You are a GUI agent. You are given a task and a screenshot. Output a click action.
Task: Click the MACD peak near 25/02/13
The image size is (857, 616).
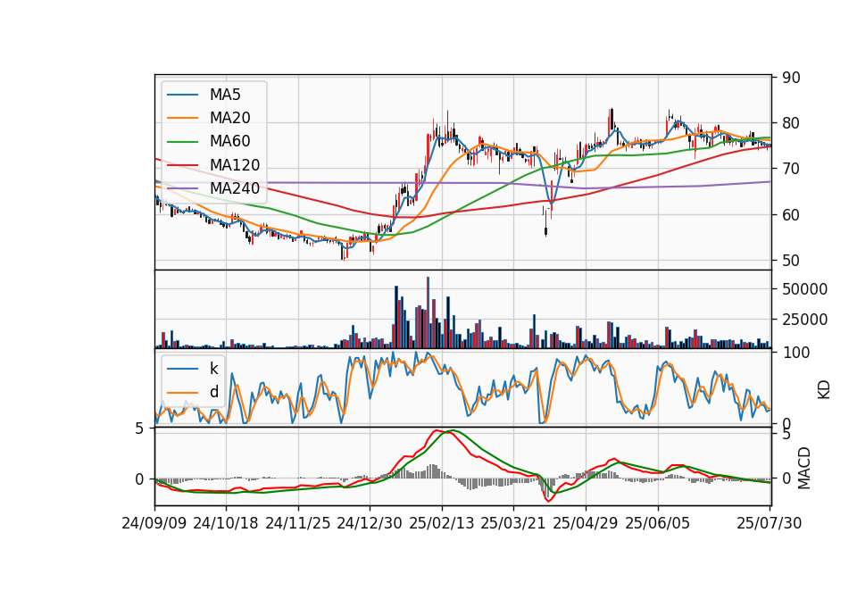pyautogui.click(x=437, y=430)
